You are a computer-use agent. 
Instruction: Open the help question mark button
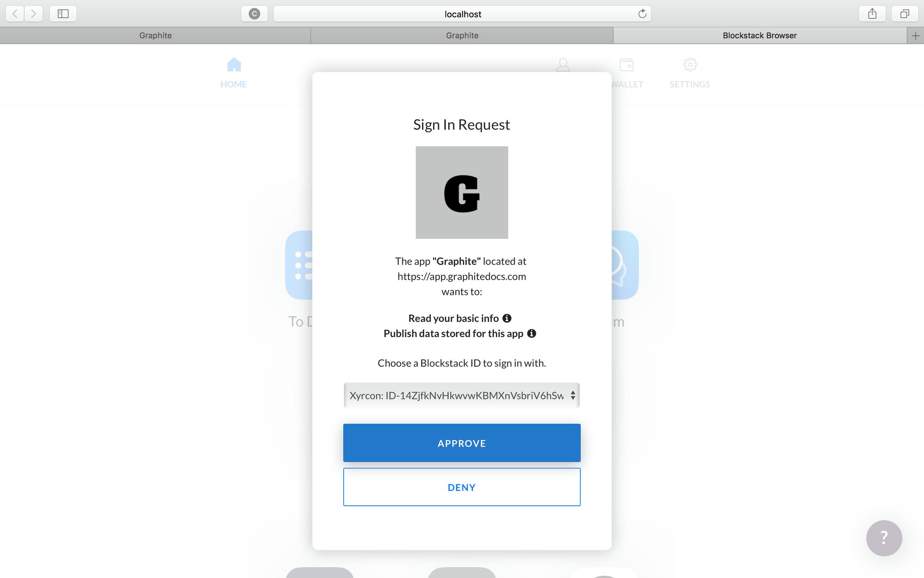point(884,538)
